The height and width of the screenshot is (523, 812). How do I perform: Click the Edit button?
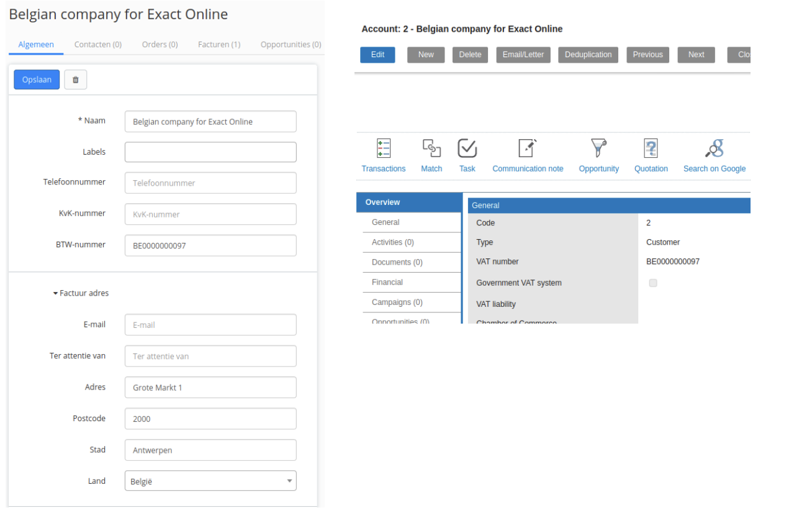[377, 55]
